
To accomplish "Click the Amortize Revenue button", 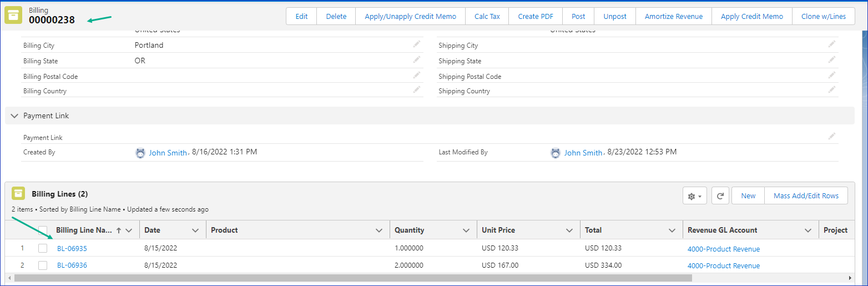I will (673, 16).
